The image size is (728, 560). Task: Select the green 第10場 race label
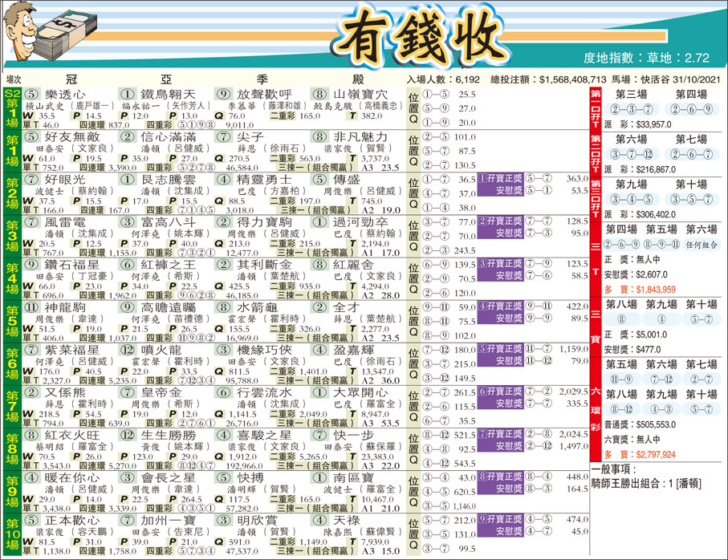(x=12, y=534)
